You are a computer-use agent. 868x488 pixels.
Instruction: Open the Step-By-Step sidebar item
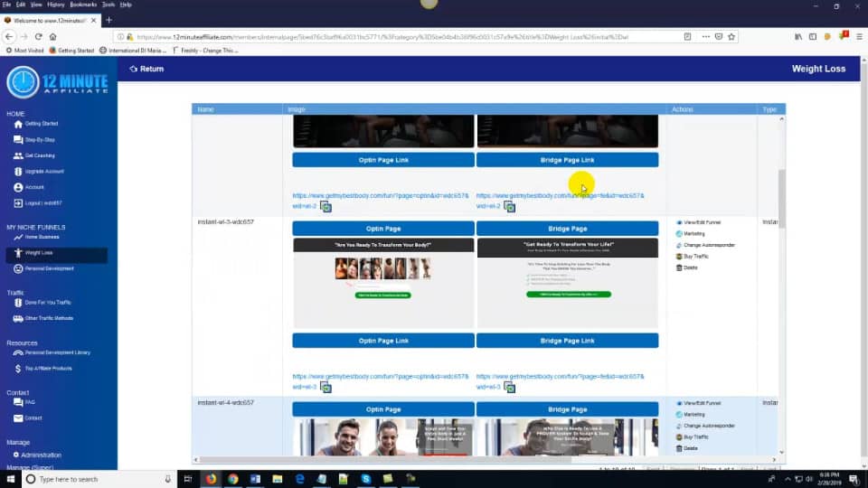pyautogui.click(x=34, y=140)
